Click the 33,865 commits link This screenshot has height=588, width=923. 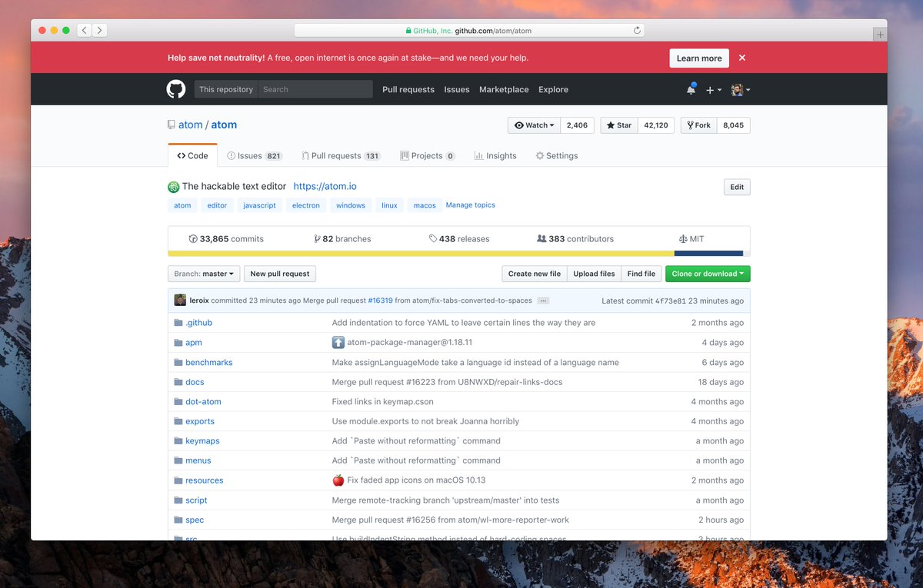226,239
